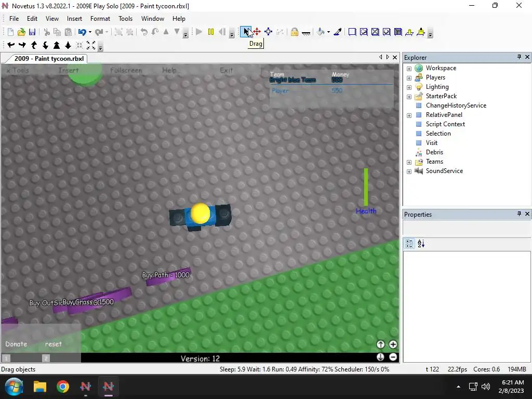This screenshot has height=399, width=532.
Task: Click the Play arrow in toolbar
Action: coord(199,32)
